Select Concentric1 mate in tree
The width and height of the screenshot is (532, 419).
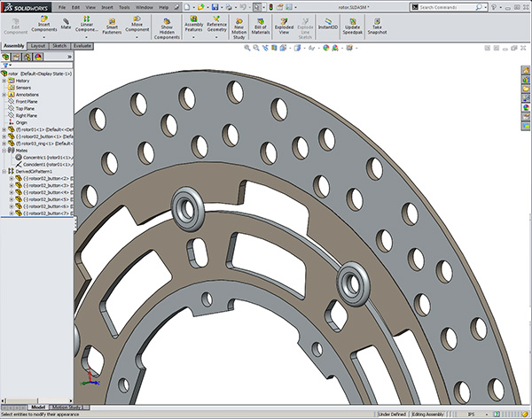pos(44,158)
